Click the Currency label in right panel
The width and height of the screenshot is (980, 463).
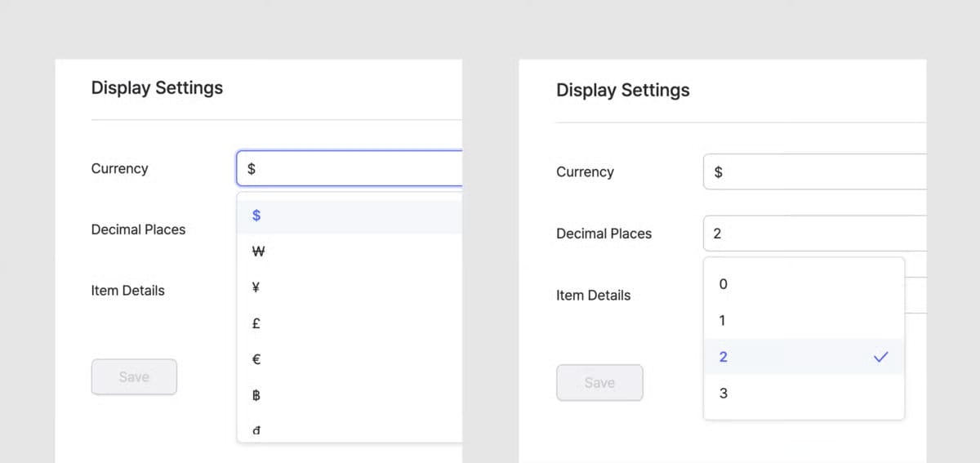pyautogui.click(x=585, y=172)
